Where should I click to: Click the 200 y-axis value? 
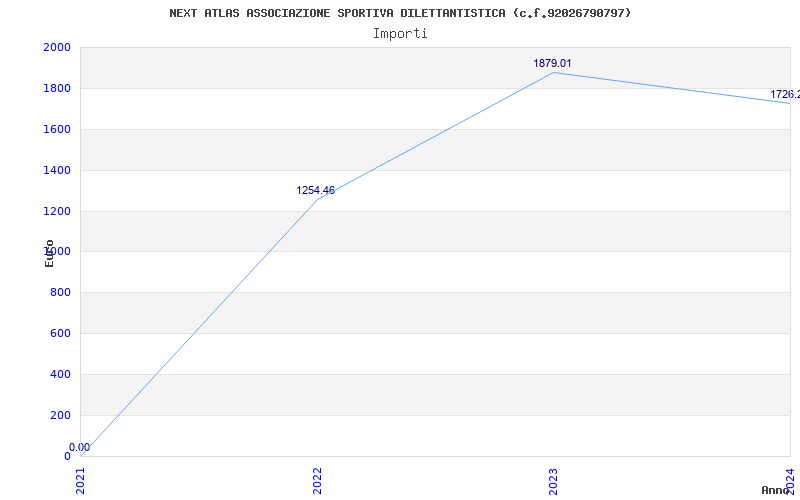[60, 415]
